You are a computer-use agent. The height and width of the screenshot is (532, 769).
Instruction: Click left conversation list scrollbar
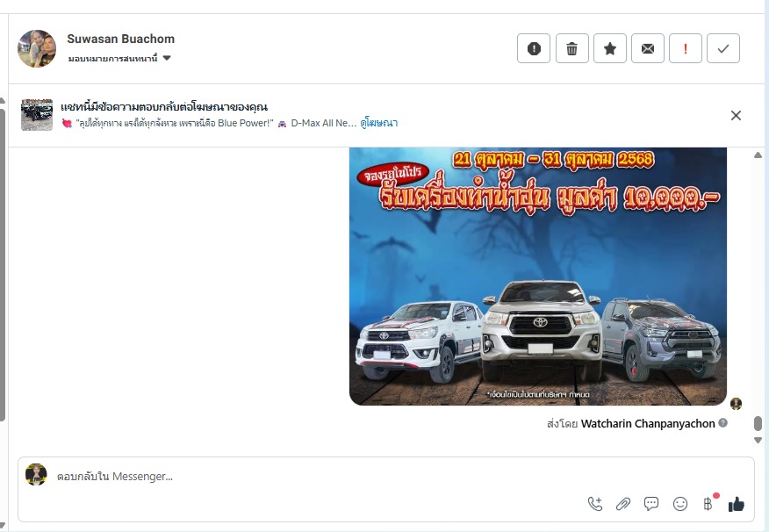(x=3, y=265)
